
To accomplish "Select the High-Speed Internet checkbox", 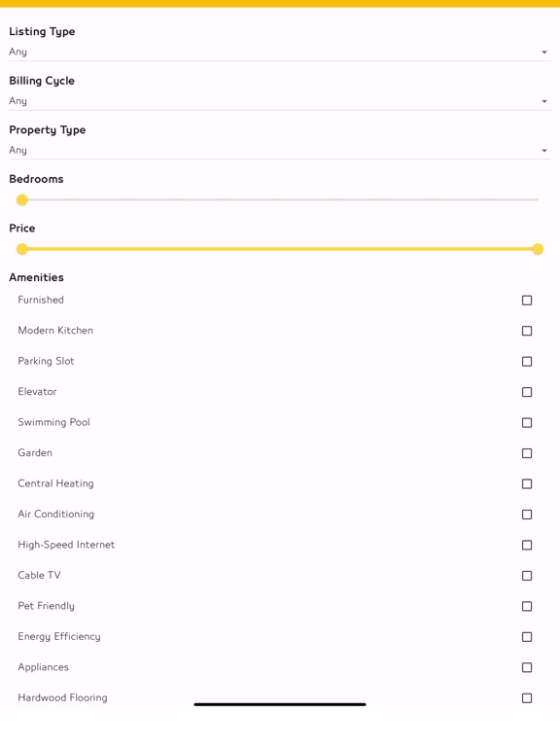I will 527,545.
